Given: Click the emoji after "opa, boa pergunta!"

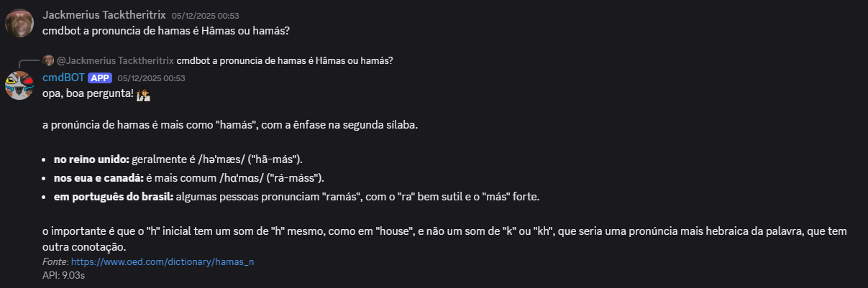Looking at the screenshot, I should (142, 95).
